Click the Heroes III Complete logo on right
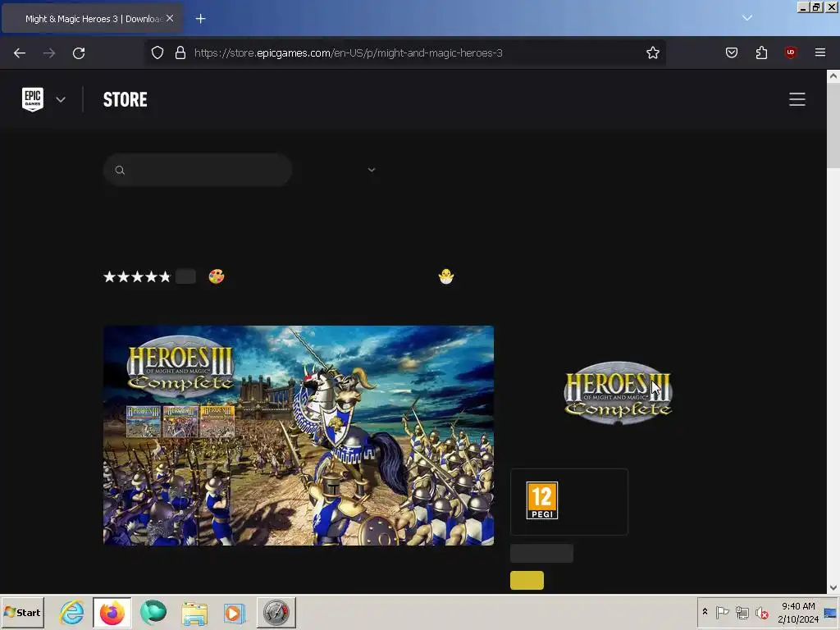This screenshot has height=630, width=840. click(619, 393)
